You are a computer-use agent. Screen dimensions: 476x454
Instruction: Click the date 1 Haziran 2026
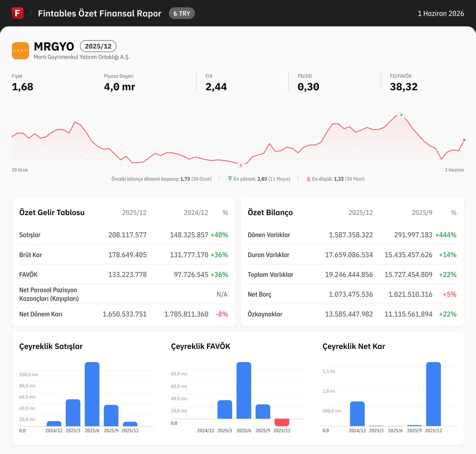click(441, 13)
